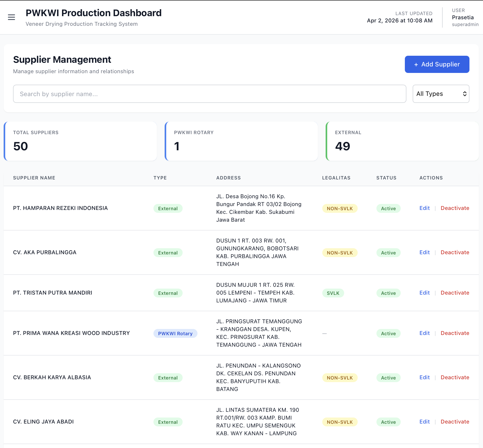Edit CV. BERKAH KARYA ALBASIA supplier

point(424,377)
